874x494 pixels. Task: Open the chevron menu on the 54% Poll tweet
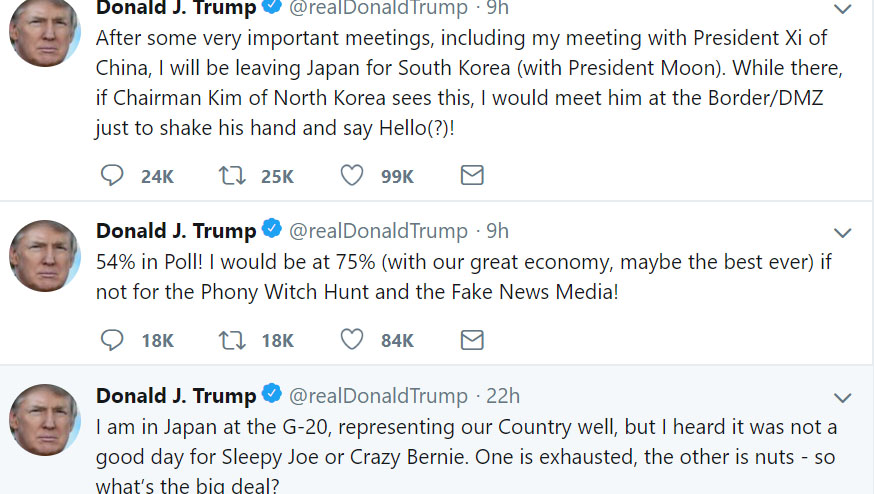(x=842, y=233)
